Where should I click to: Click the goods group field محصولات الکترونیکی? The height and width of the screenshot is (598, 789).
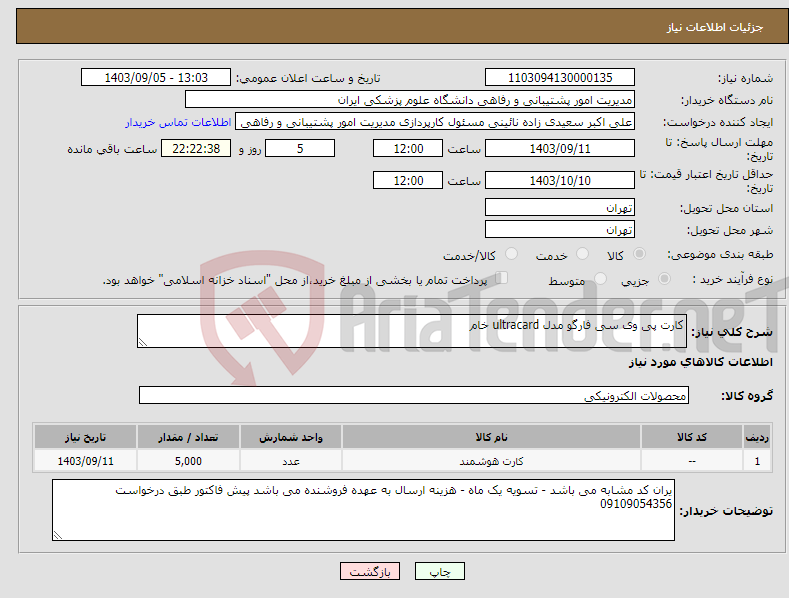click(x=414, y=396)
